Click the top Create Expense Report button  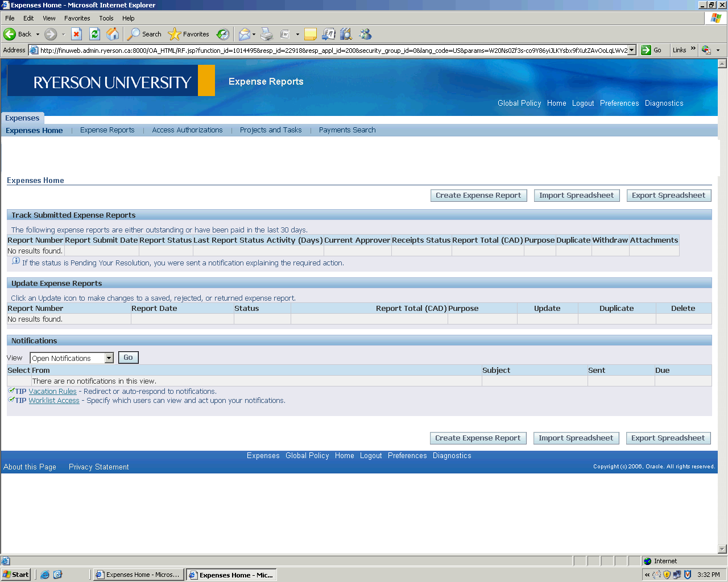coord(478,196)
